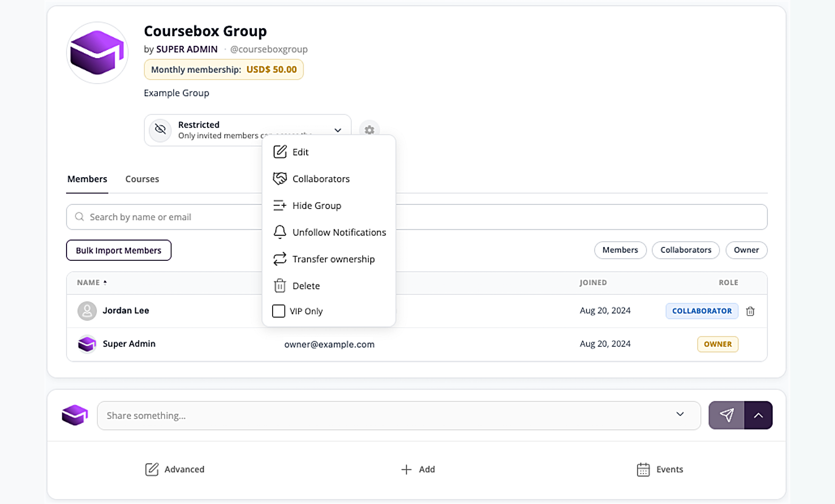
Task: Click Bulk Import Members button
Action: (x=119, y=250)
